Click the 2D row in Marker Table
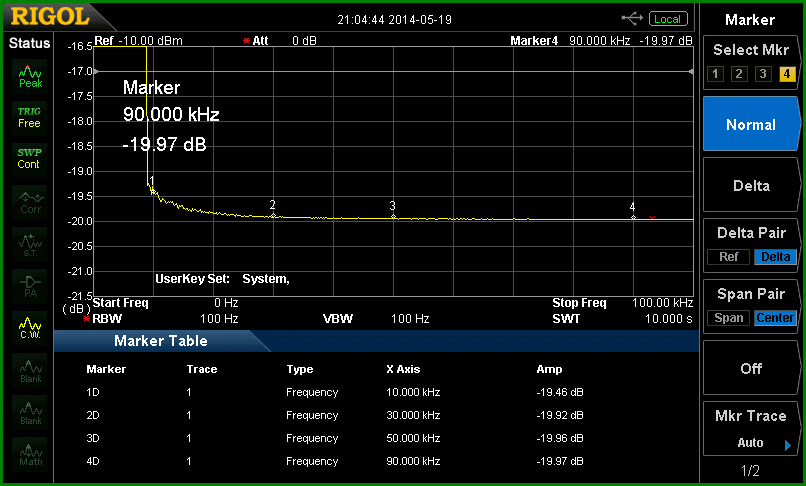This screenshot has width=806, height=486. pos(335,415)
